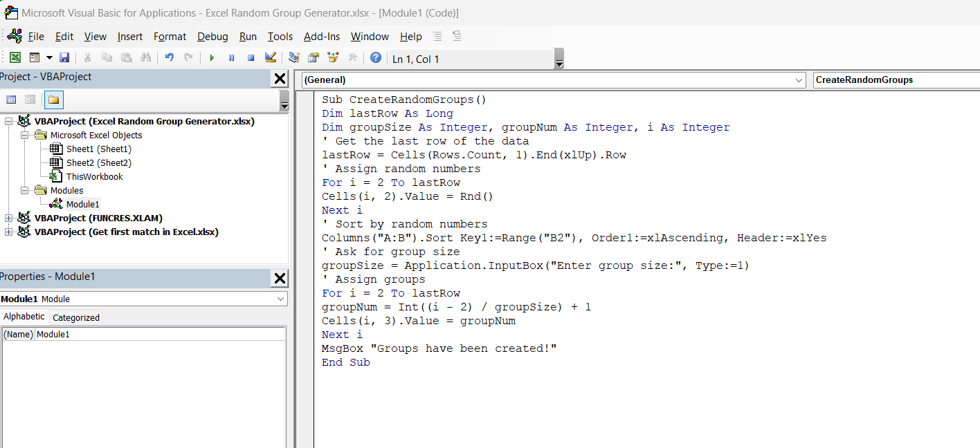This screenshot has width=980, height=448.
Task: Expand the VBAProject (FUNCRES.XLAM) node
Action: (x=8, y=218)
